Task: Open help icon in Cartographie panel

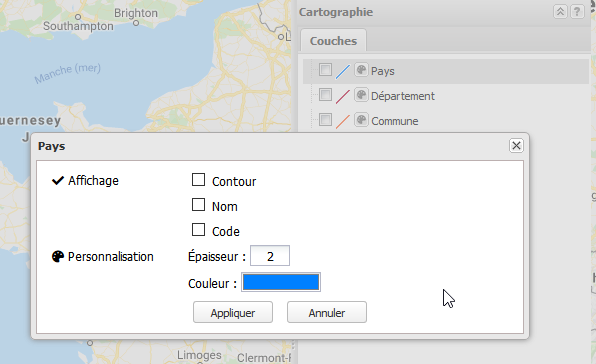Action: [x=577, y=12]
